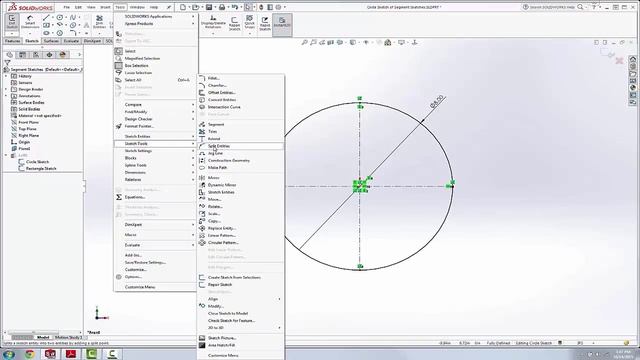
Task: Select the Smart Dimension tool
Action: coord(30,21)
